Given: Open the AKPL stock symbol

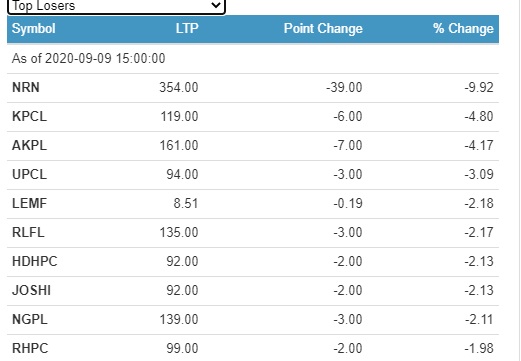Looking at the screenshot, I should [29, 146].
